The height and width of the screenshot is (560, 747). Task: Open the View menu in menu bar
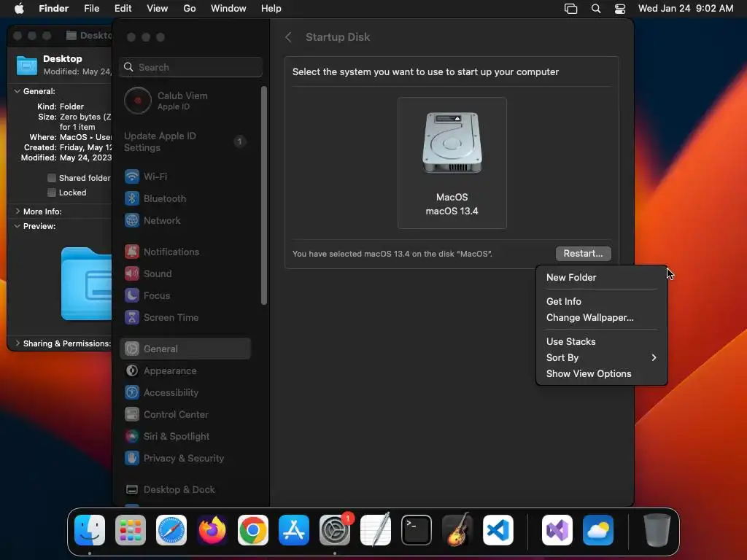(x=158, y=9)
